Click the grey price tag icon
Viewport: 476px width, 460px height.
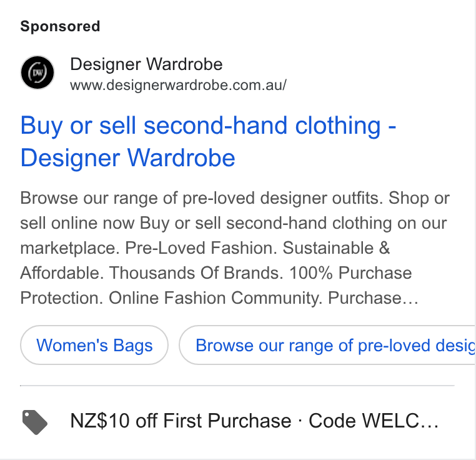(x=35, y=422)
